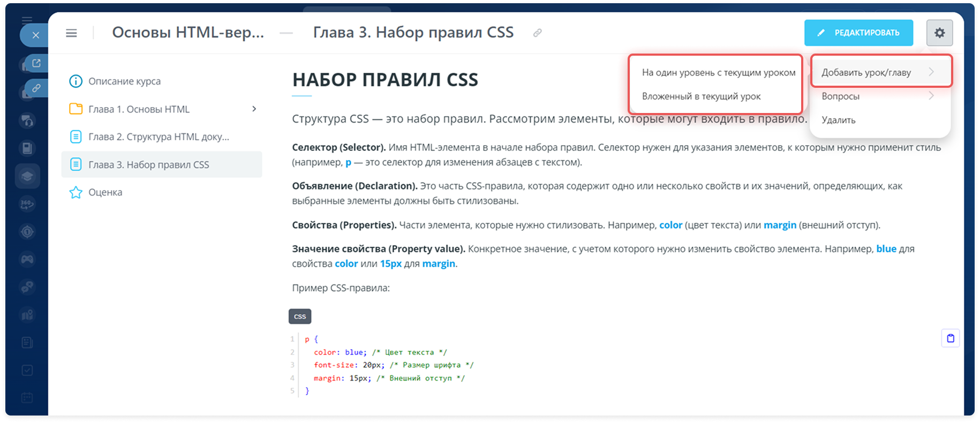The height and width of the screenshot is (423, 980).
Task: Open Описание курса in the course outline
Action: click(124, 81)
